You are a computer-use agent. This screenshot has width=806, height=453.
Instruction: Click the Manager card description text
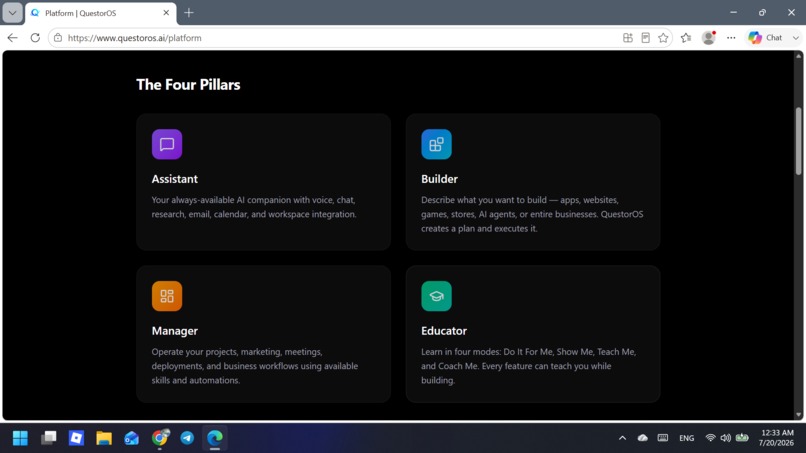[x=255, y=366]
